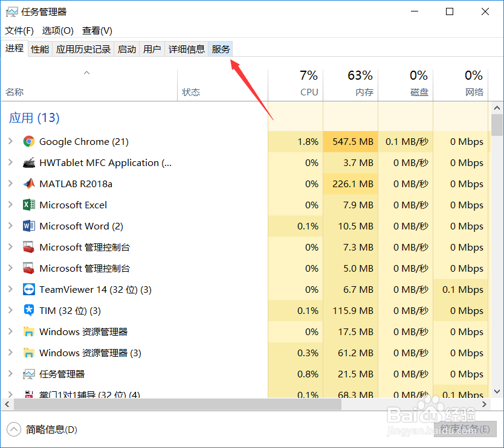
Task: Switch to the 用户 tab
Action: (152, 49)
